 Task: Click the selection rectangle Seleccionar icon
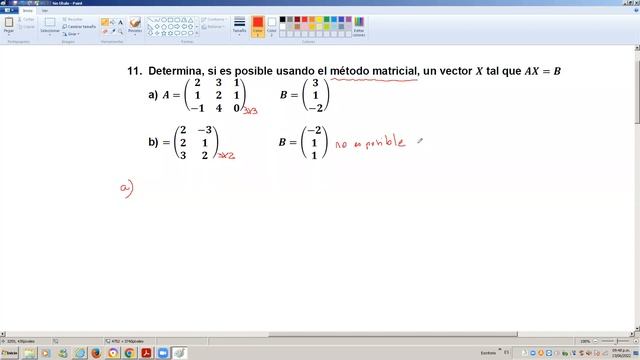click(x=50, y=22)
